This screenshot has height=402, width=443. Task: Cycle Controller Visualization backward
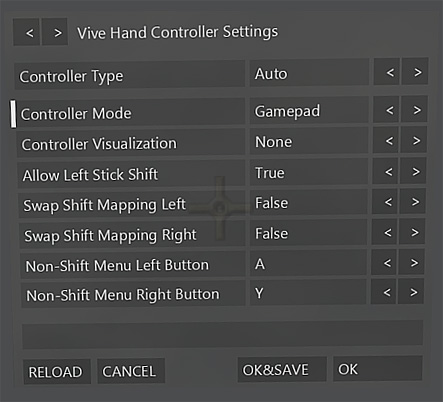click(386, 141)
